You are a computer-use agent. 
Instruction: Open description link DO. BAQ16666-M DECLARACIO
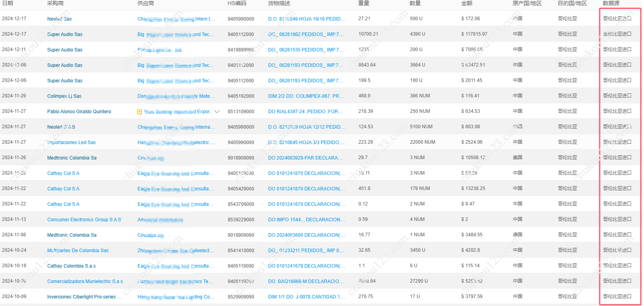tap(306, 281)
